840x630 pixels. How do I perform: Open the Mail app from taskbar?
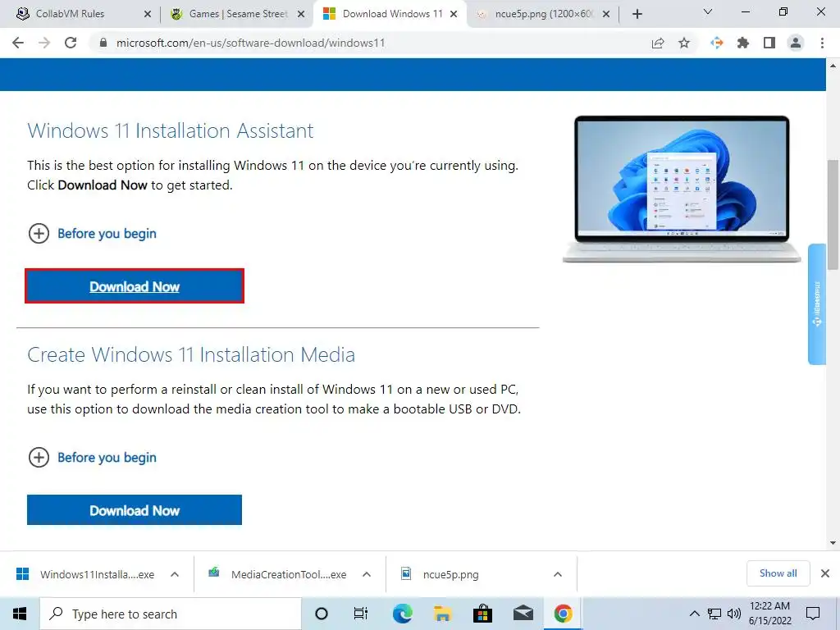pos(523,614)
